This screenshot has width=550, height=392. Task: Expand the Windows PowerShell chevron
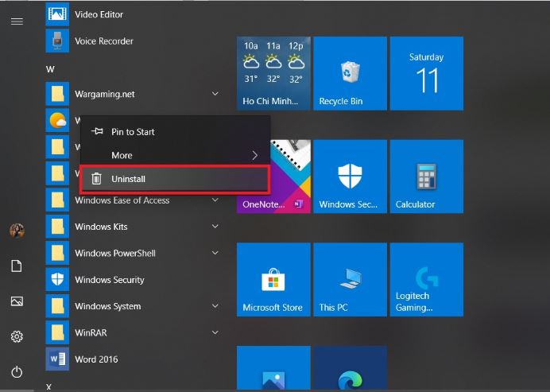tap(215, 253)
